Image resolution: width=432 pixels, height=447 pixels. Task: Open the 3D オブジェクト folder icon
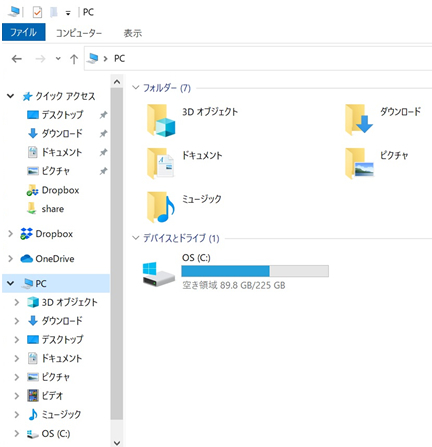pyautogui.click(x=161, y=120)
